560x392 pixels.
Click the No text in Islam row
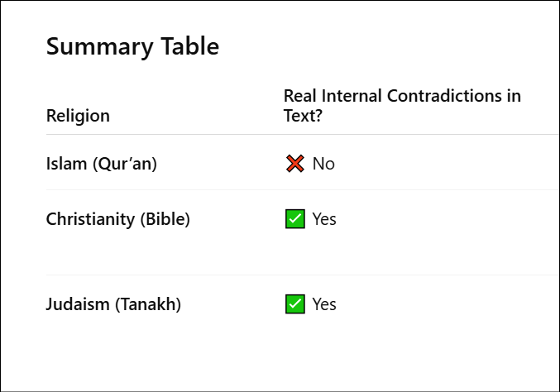323,164
